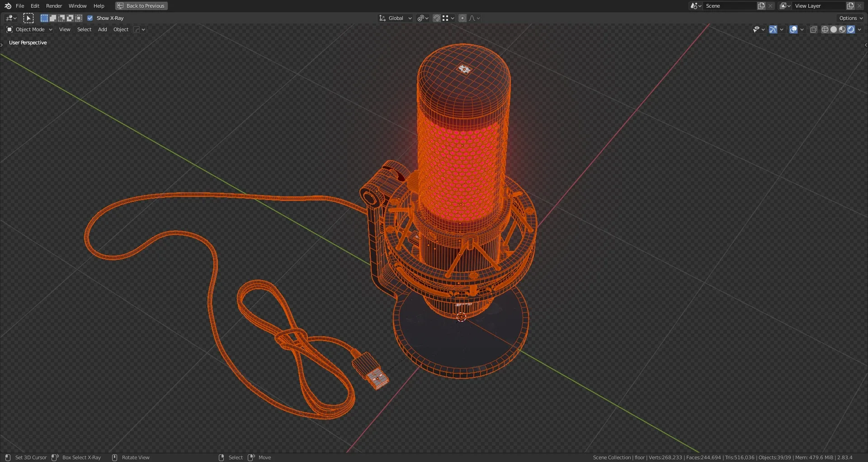This screenshot has height=462, width=868.
Task: Open the viewport Add menu
Action: [x=103, y=29]
